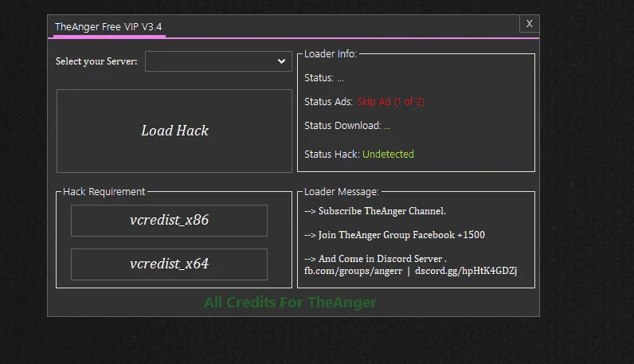
Task: Click the TheAnger Free VIP V3.4 title
Action: (108, 27)
